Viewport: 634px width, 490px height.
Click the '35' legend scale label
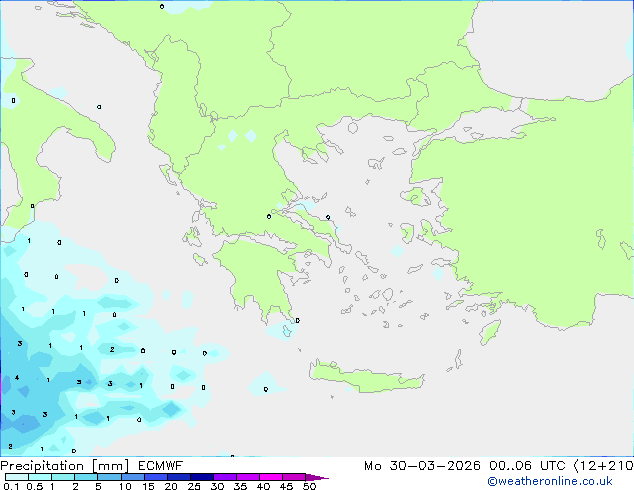pos(240,486)
